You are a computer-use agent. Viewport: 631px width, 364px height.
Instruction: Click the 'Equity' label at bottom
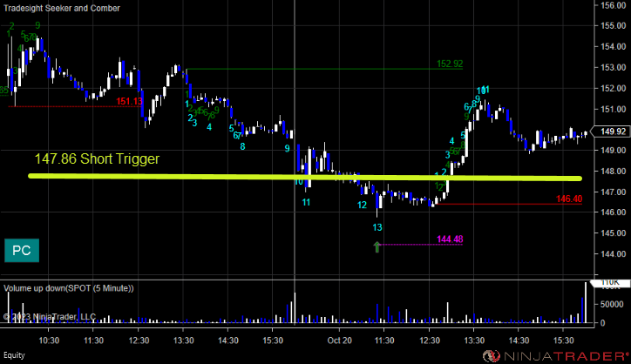point(14,355)
